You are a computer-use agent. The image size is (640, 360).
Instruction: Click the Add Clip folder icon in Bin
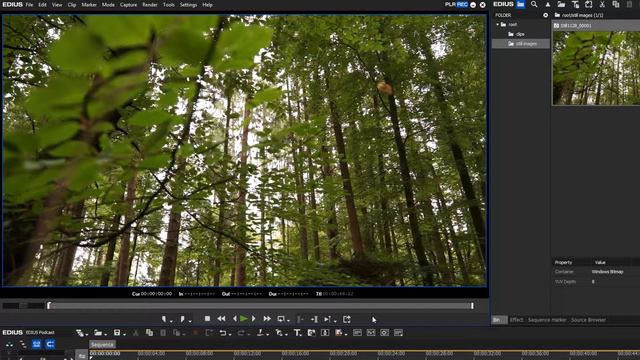[x=562, y=4]
